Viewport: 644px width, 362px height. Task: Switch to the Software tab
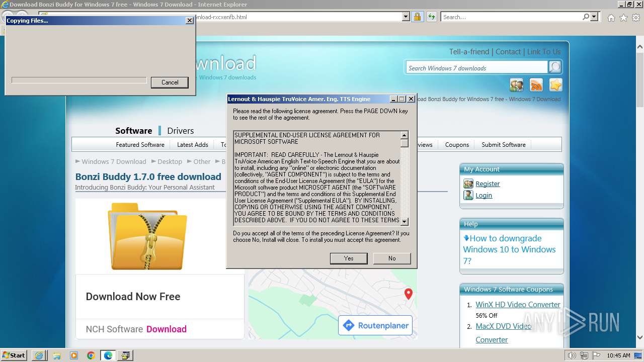pos(133,131)
